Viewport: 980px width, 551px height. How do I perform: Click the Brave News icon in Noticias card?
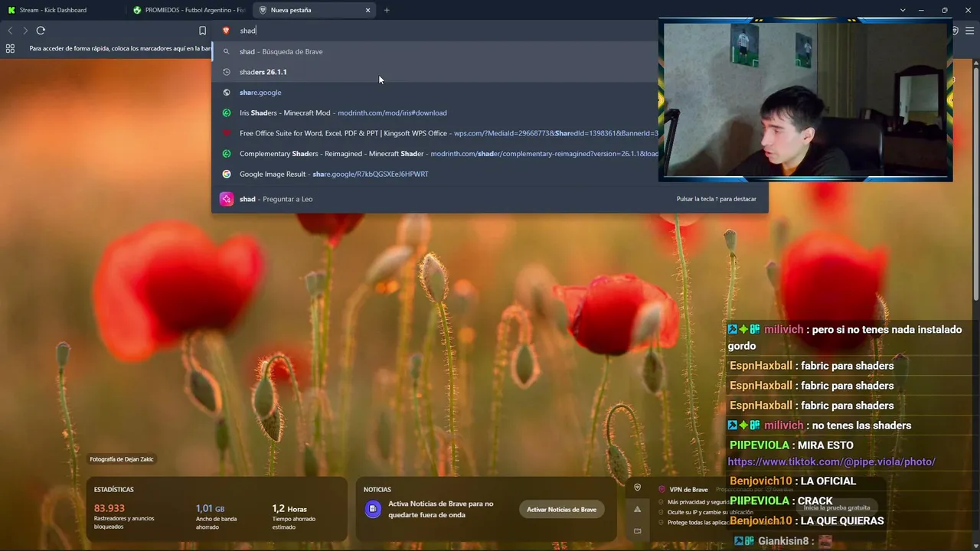pyautogui.click(x=373, y=509)
